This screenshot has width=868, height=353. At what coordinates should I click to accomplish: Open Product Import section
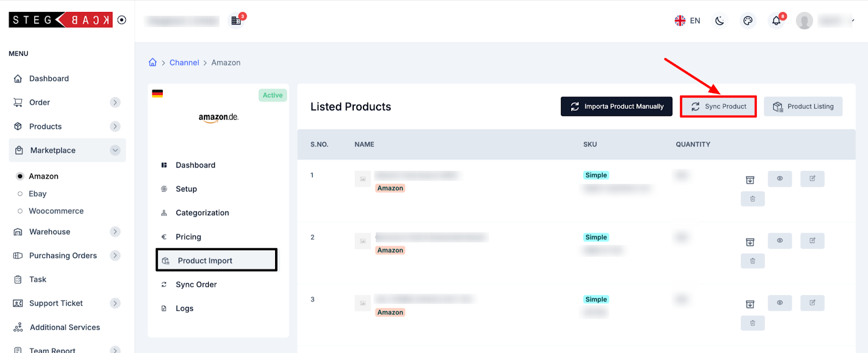216,260
